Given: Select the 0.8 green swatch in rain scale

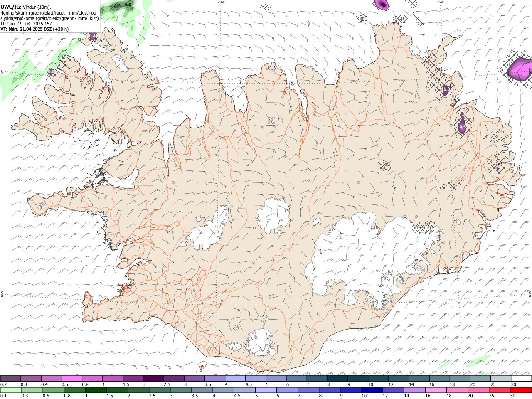Looking at the screenshot, I should coord(75,390).
